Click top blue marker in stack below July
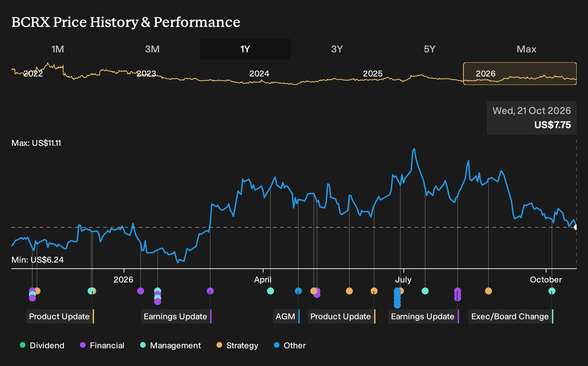 pyautogui.click(x=397, y=291)
